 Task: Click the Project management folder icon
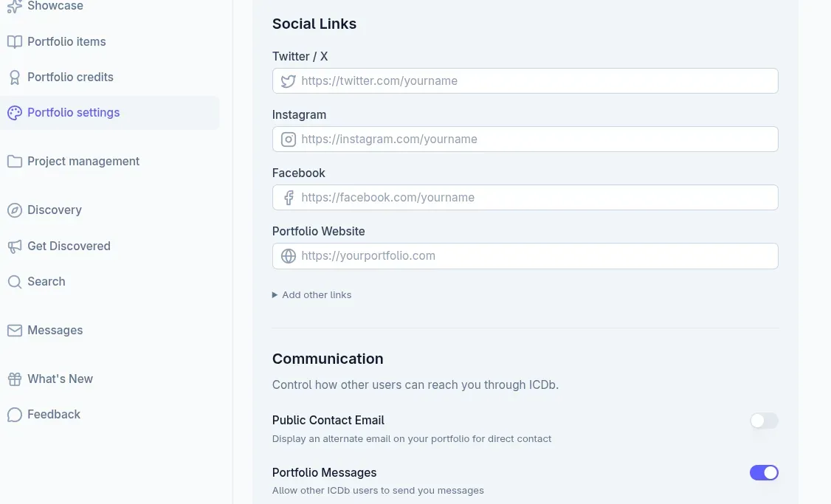coord(15,161)
